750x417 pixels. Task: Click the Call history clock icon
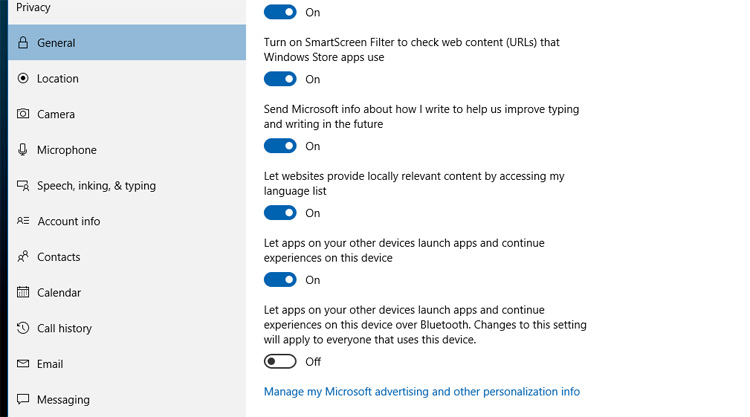click(23, 328)
